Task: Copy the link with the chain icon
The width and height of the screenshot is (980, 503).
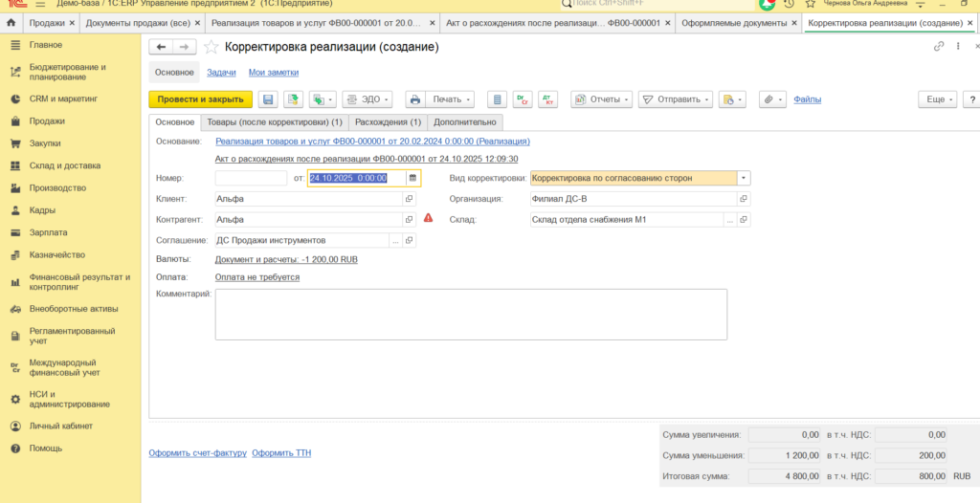Action: point(939,46)
